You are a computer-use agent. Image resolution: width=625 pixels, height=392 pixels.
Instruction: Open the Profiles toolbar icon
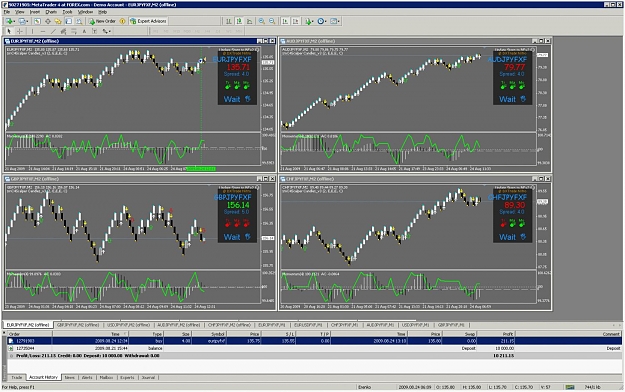(x=22, y=21)
